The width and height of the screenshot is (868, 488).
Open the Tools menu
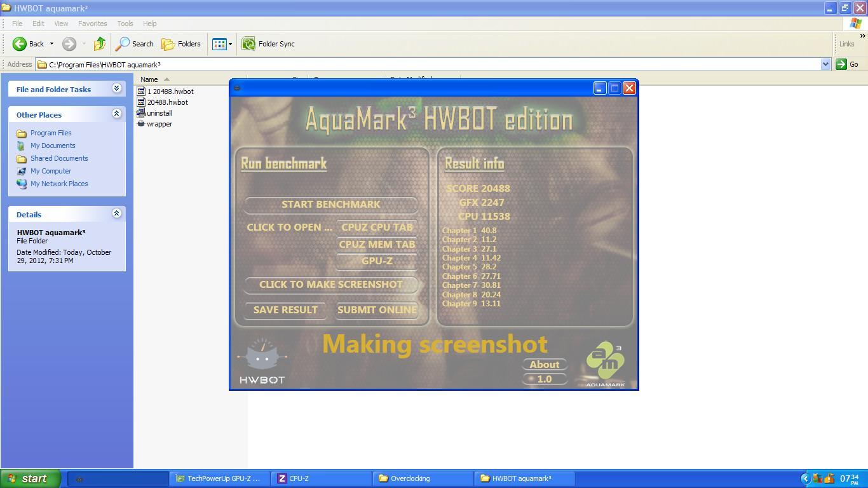pyautogui.click(x=125, y=24)
